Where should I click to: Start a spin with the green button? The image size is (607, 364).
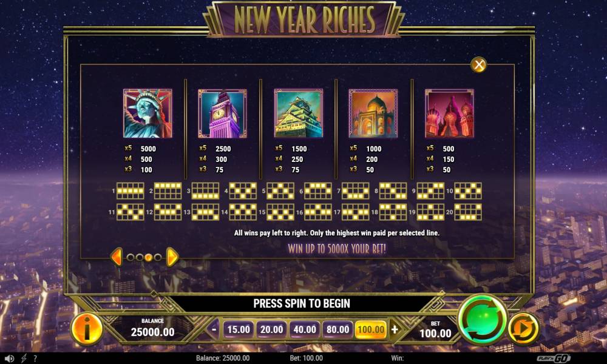[x=483, y=320]
